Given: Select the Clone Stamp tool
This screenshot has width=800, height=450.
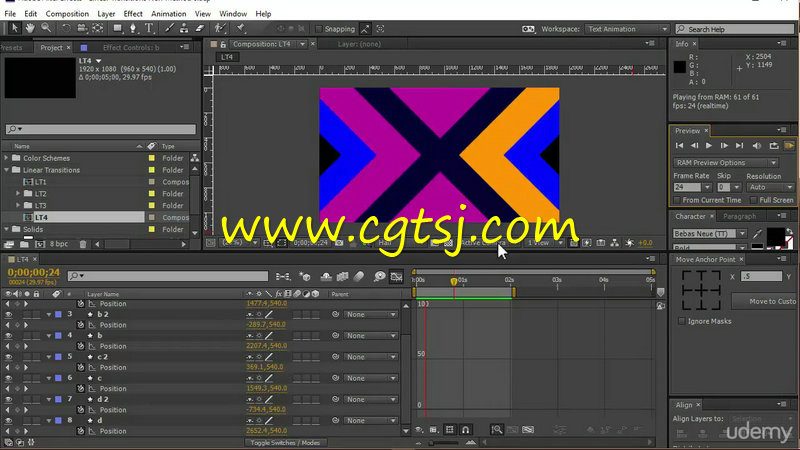Looking at the screenshot, I should [x=184, y=28].
